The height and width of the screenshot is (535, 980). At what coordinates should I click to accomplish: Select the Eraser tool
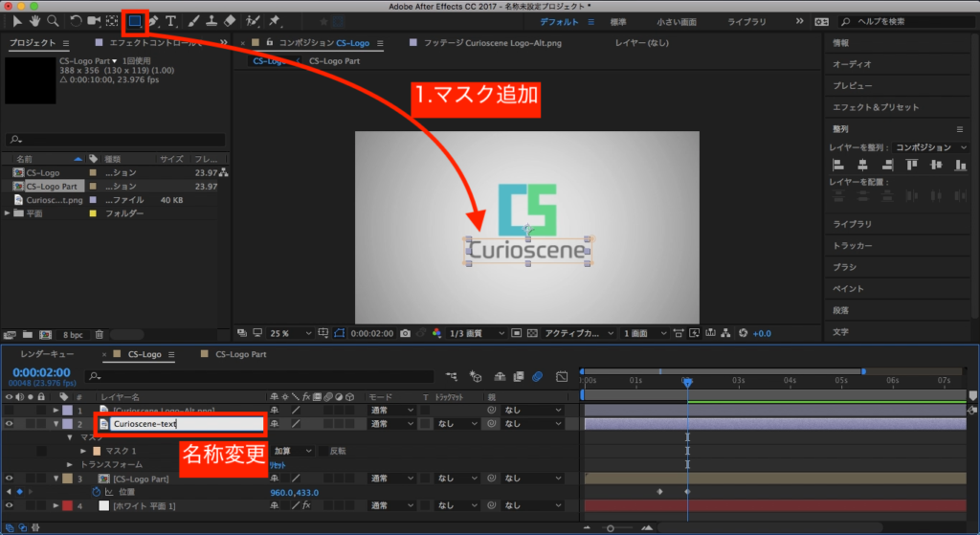click(229, 20)
